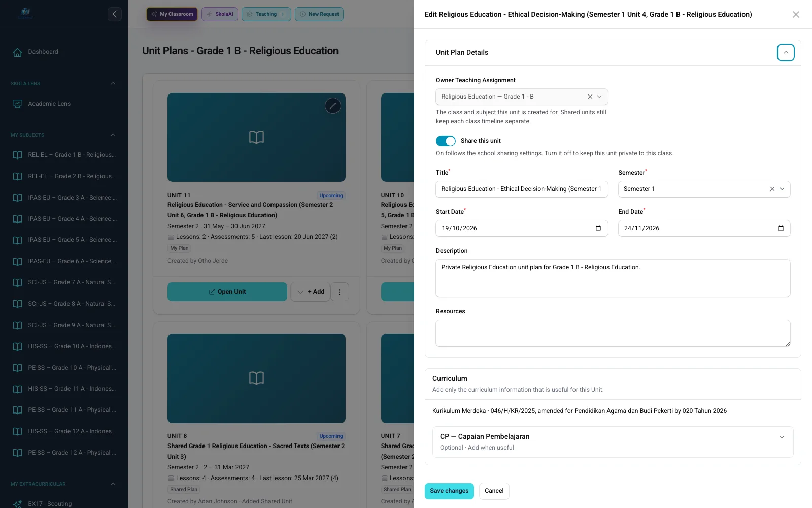Open the three-dot menu on Unit 11 card
The height and width of the screenshot is (508, 812).
340,292
